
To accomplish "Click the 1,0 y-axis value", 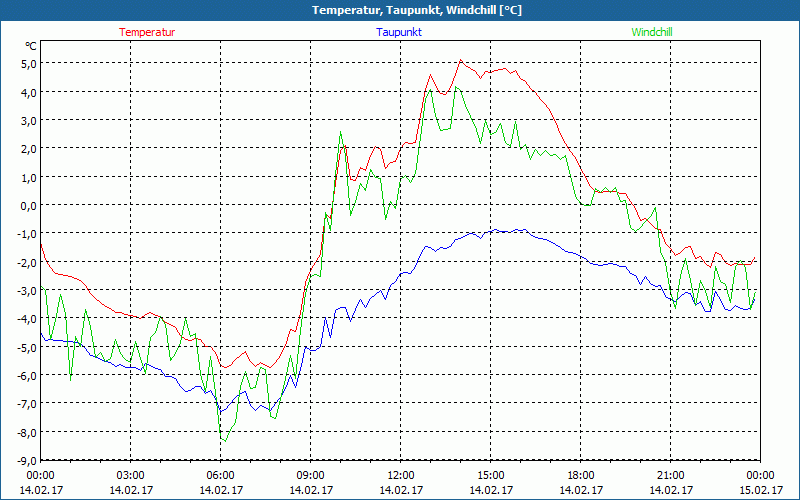I will pos(28,177).
